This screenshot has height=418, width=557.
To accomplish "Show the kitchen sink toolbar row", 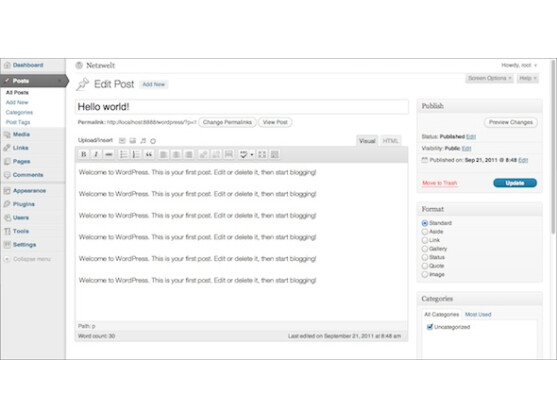I will tap(275, 154).
